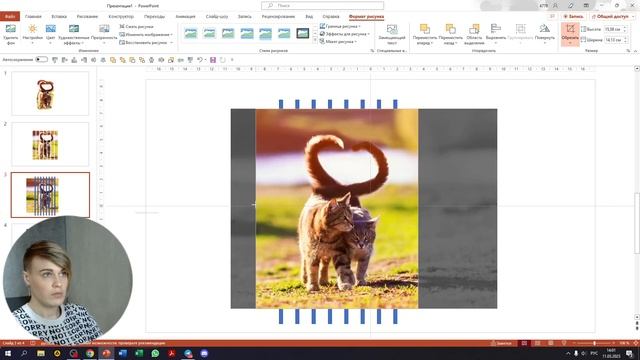Switch to the Конструктор ribbon tab

[x=121, y=16]
